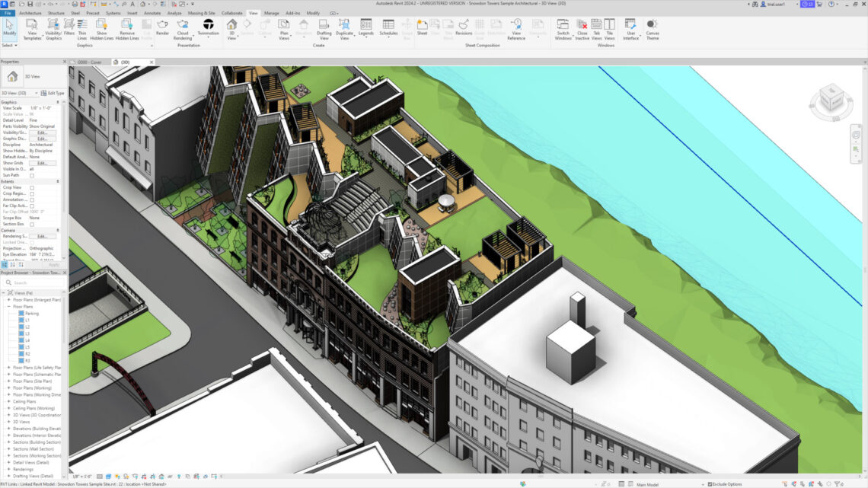Image resolution: width=868 pixels, height=488 pixels.
Task: Create a new Drafting View
Action: coord(323,30)
